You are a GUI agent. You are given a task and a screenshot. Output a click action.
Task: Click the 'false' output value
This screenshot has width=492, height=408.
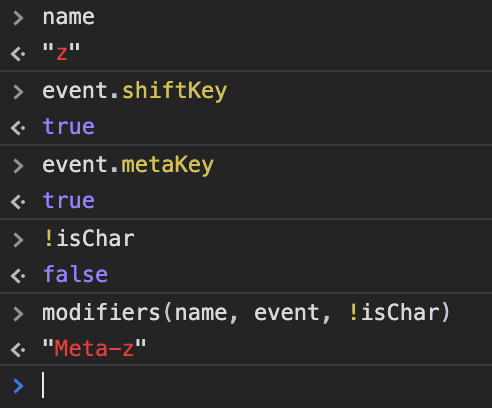click(75, 274)
